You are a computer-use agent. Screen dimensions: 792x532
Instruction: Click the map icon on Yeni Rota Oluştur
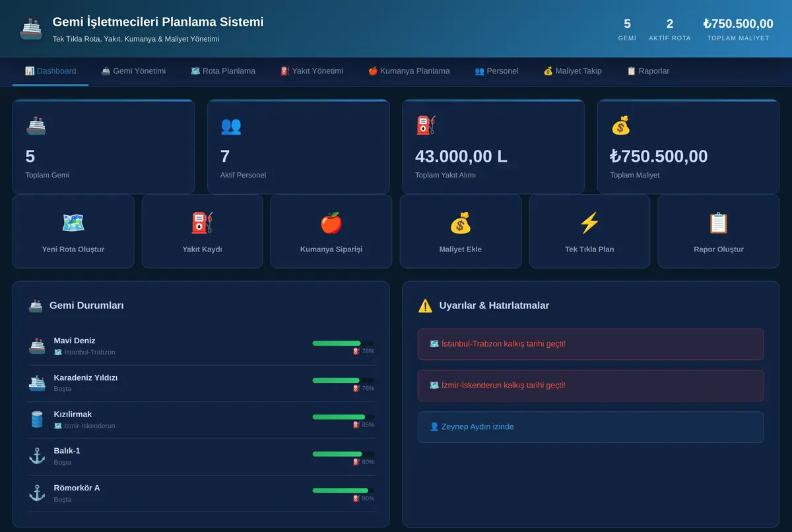[x=73, y=222]
